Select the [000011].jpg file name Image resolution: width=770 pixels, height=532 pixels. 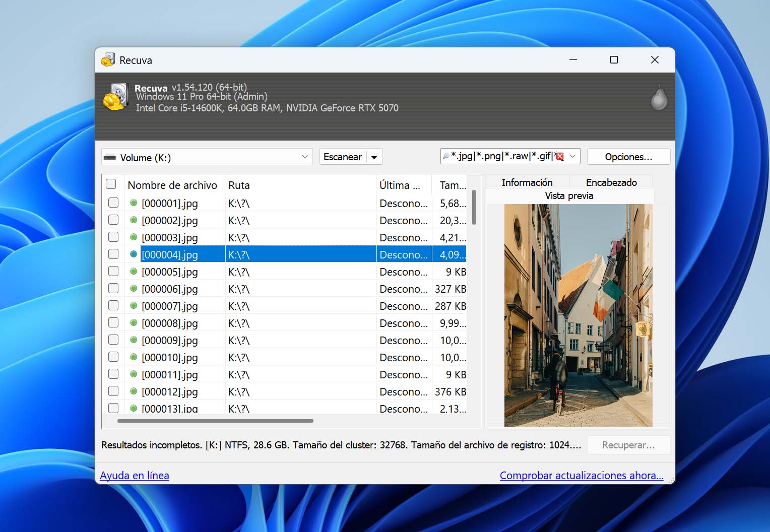170,375
